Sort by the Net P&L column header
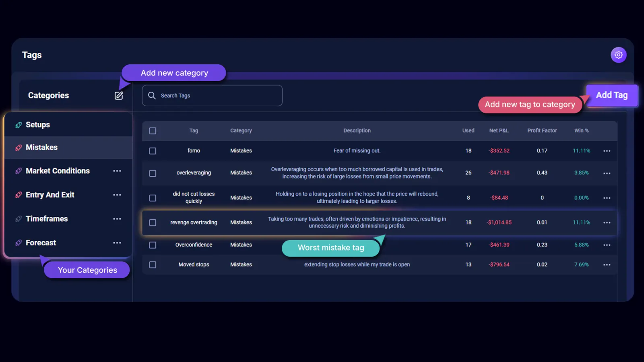644x362 pixels. click(499, 130)
